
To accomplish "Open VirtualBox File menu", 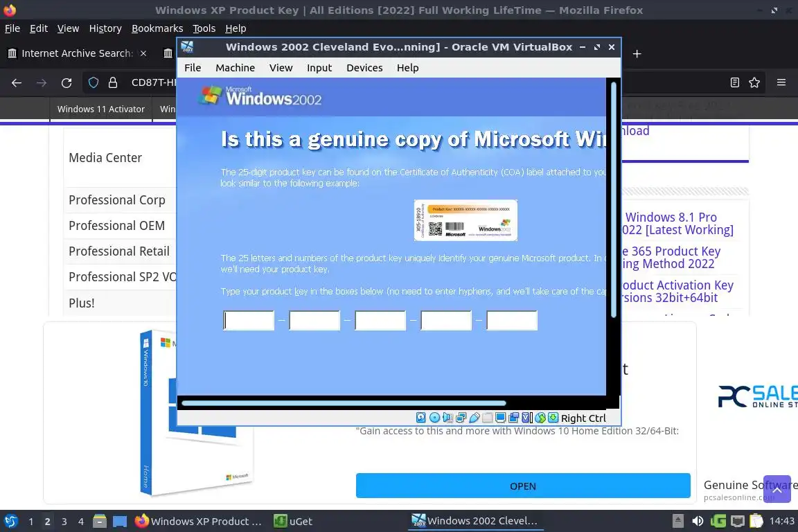I will click(x=193, y=68).
